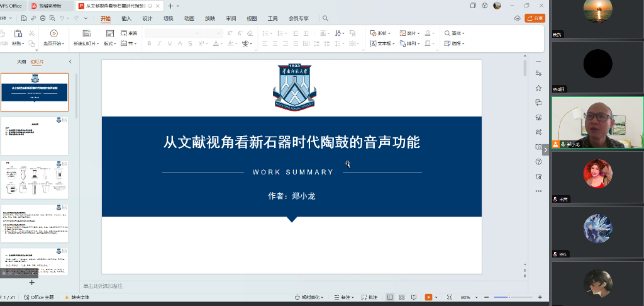644x306 pixels.
Task: Open the 智能美化 dropdown in status bar
Action: click(x=308, y=297)
